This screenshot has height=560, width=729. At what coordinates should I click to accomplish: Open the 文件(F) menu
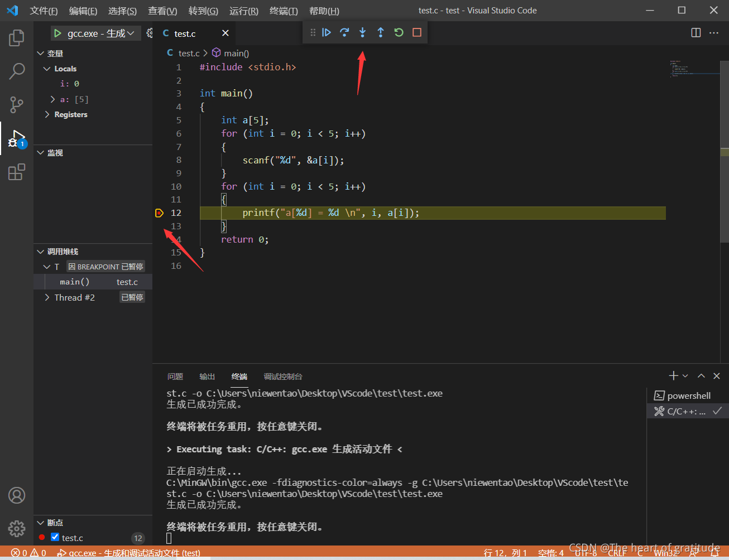pyautogui.click(x=44, y=11)
